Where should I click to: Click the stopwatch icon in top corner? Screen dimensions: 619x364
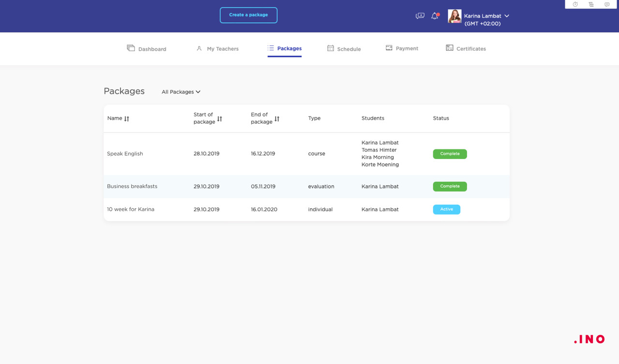point(575,4)
